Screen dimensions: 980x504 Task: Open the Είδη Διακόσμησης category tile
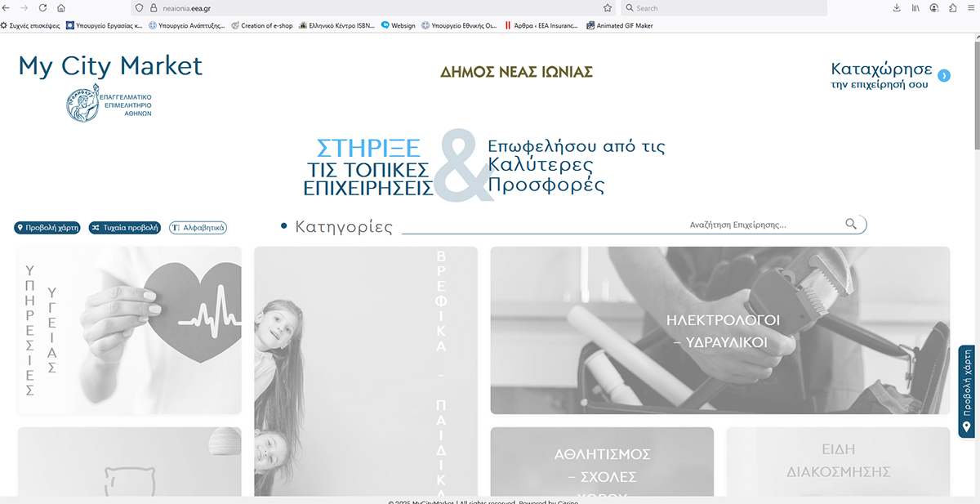[x=838, y=462]
